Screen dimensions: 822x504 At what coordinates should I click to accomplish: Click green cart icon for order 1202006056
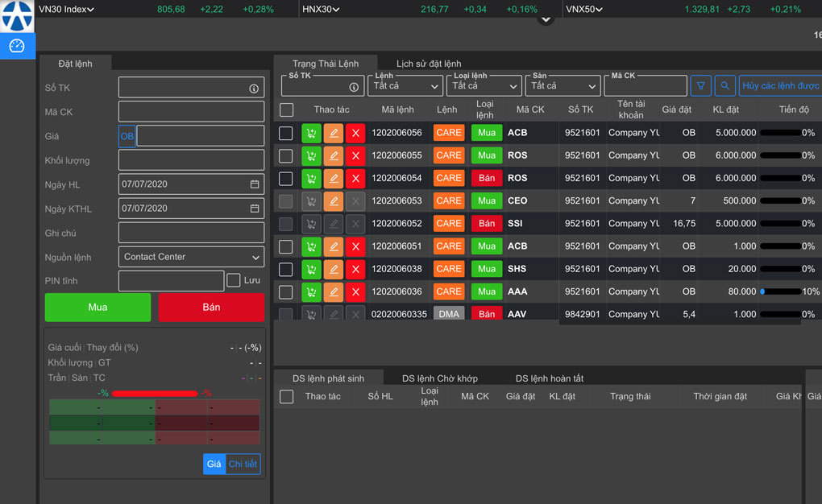pos(311,133)
